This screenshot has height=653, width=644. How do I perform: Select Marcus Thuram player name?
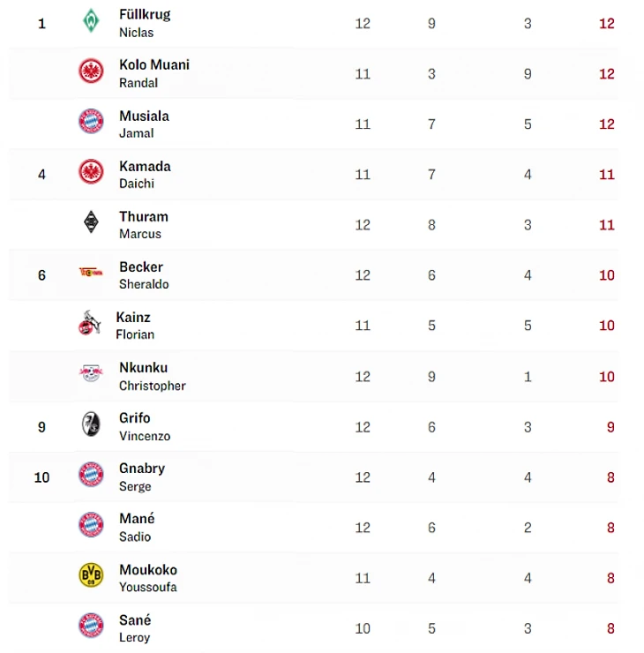143,216
